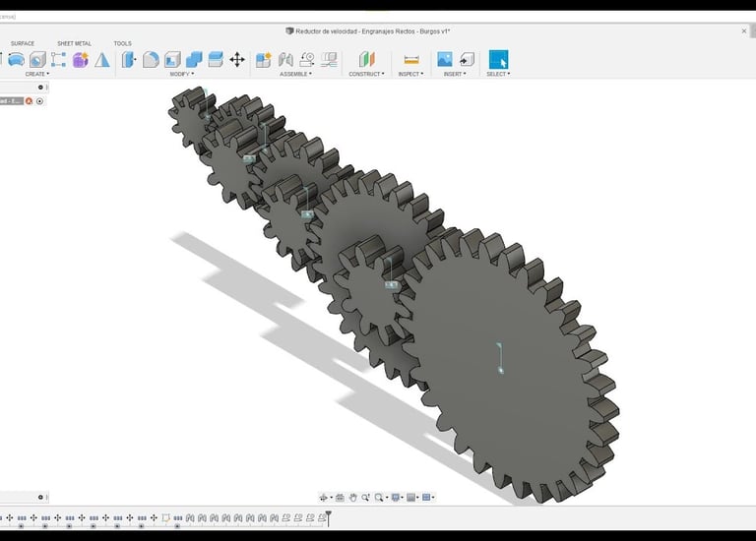
Task: Select the Combine tool
Action: tap(194, 60)
